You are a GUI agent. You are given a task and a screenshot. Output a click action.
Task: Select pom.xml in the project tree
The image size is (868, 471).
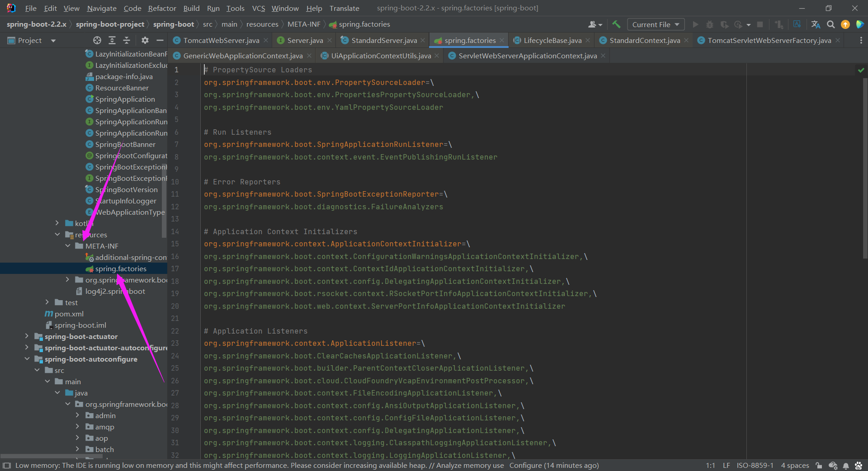(69, 314)
